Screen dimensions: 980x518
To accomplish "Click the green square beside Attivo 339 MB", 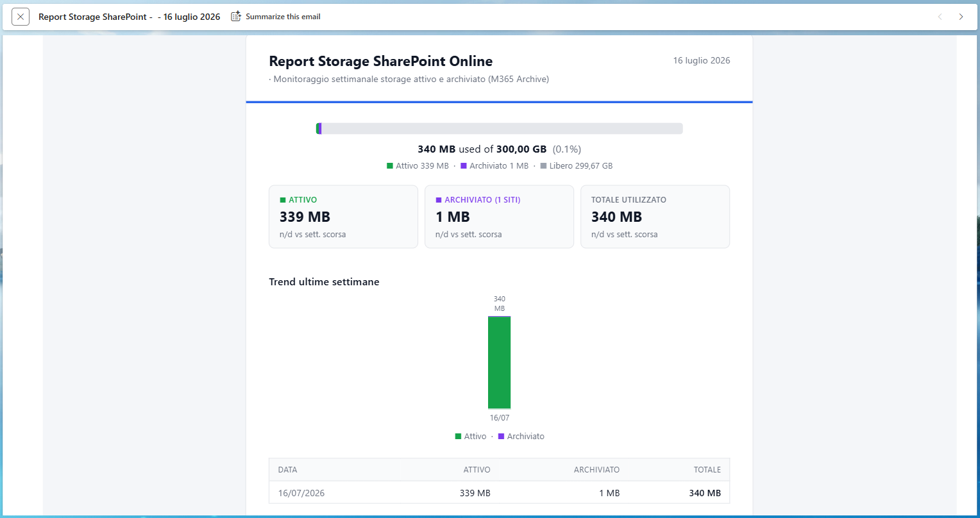I will click(x=389, y=166).
